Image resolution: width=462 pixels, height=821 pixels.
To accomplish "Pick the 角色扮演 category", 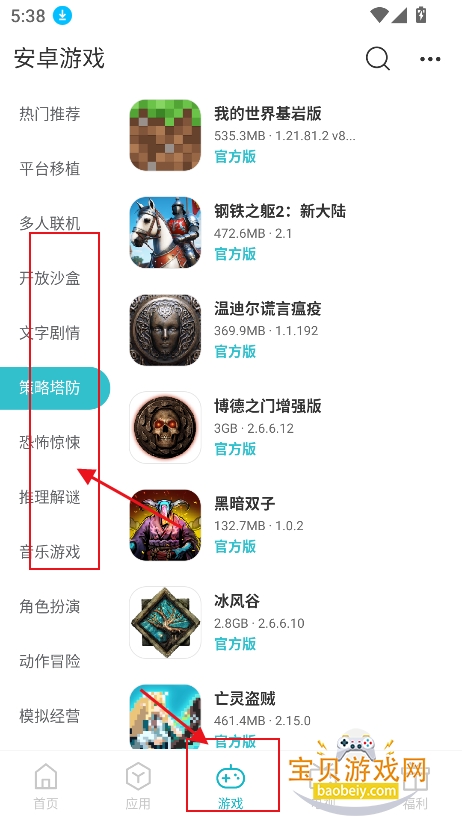I will tap(50, 606).
